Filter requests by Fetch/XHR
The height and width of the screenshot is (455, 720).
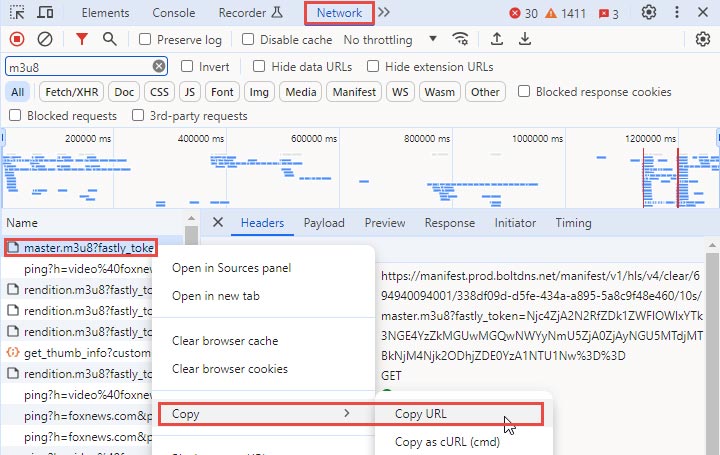[72, 92]
